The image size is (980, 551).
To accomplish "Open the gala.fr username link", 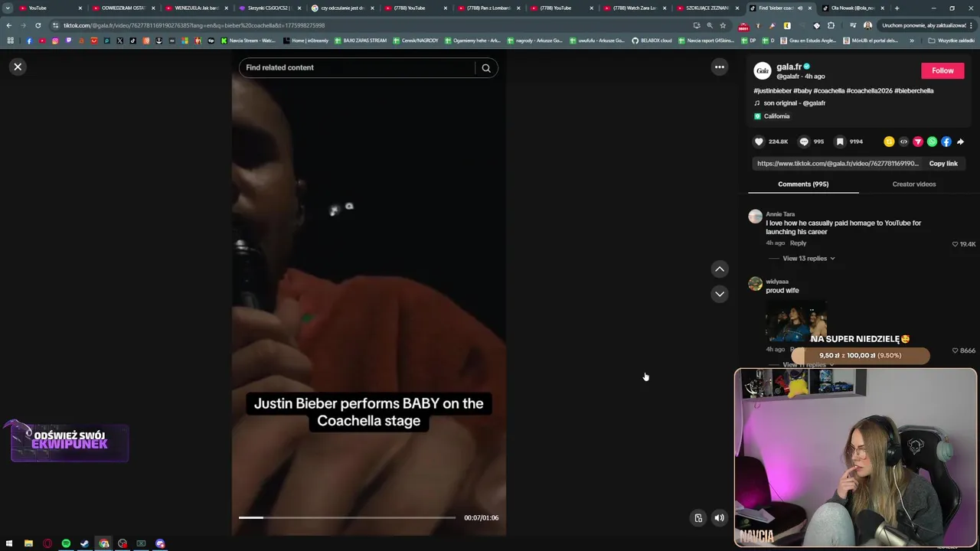I will (789, 67).
